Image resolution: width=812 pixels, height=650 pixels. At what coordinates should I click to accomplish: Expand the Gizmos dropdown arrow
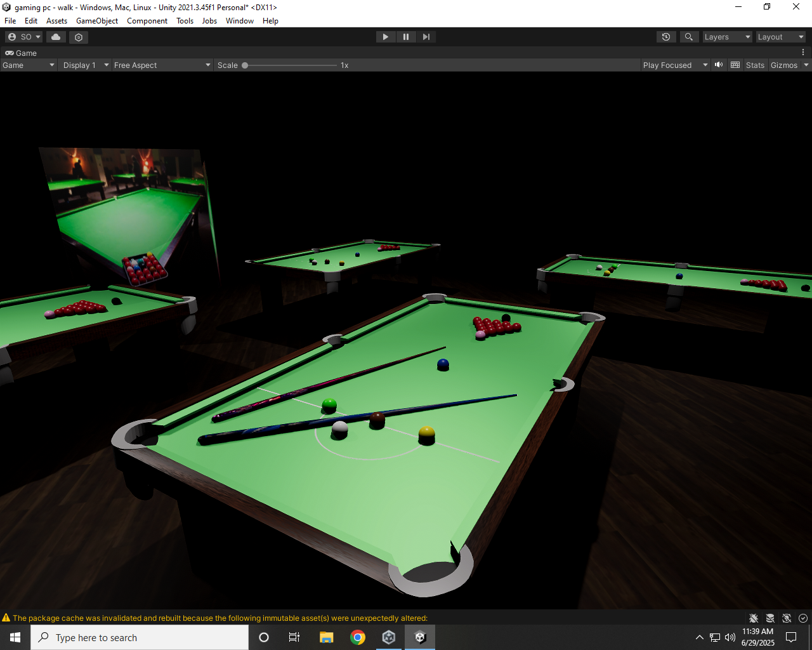coord(806,65)
